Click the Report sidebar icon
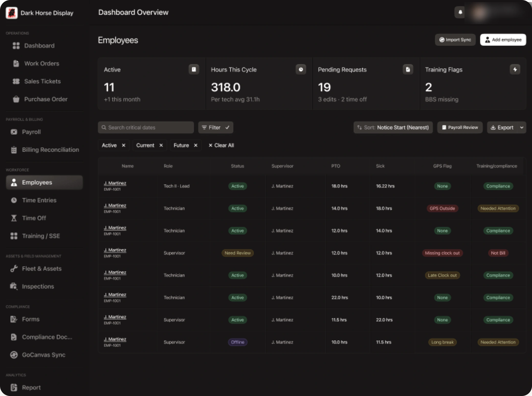The image size is (532, 396). 14,388
